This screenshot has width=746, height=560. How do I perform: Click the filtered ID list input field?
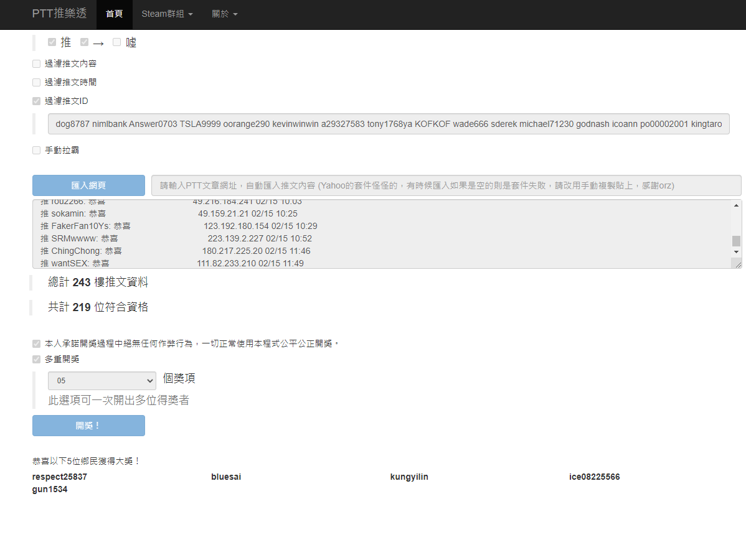point(389,124)
